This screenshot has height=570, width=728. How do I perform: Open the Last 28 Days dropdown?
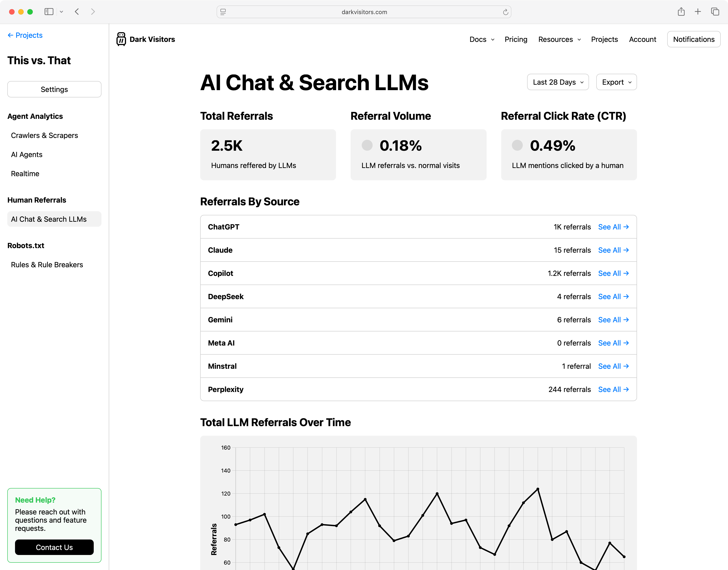[x=558, y=82]
